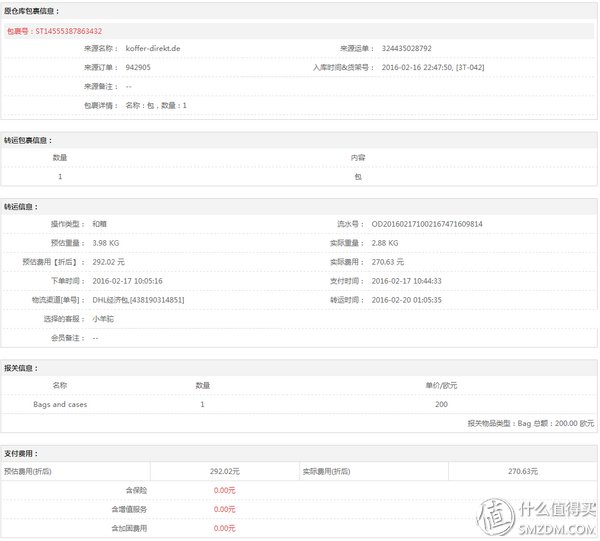Click serial number OD20160217100216747​1609814
This screenshot has height=541, width=600.
point(427,224)
